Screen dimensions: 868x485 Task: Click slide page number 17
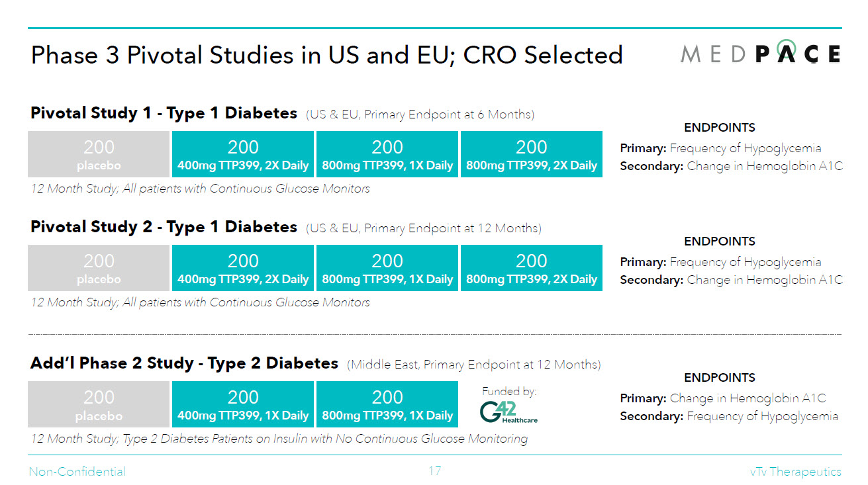pos(434,471)
